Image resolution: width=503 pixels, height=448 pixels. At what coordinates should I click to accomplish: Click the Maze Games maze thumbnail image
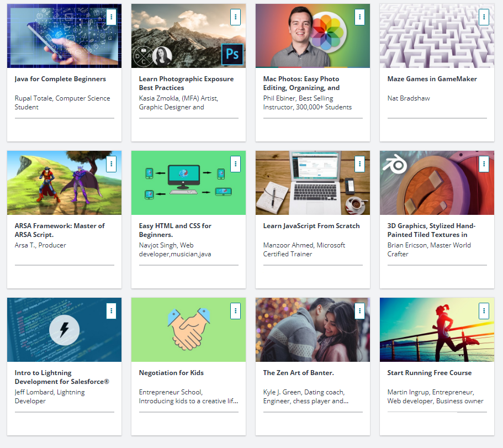click(437, 35)
